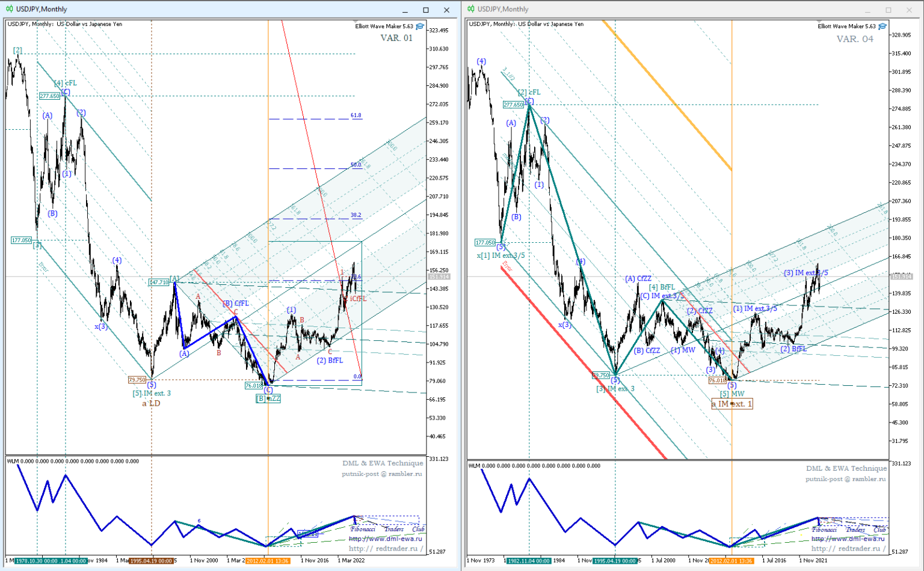Click the 277.650 price label in right chart
This screenshot has height=571, width=924.
tap(513, 105)
